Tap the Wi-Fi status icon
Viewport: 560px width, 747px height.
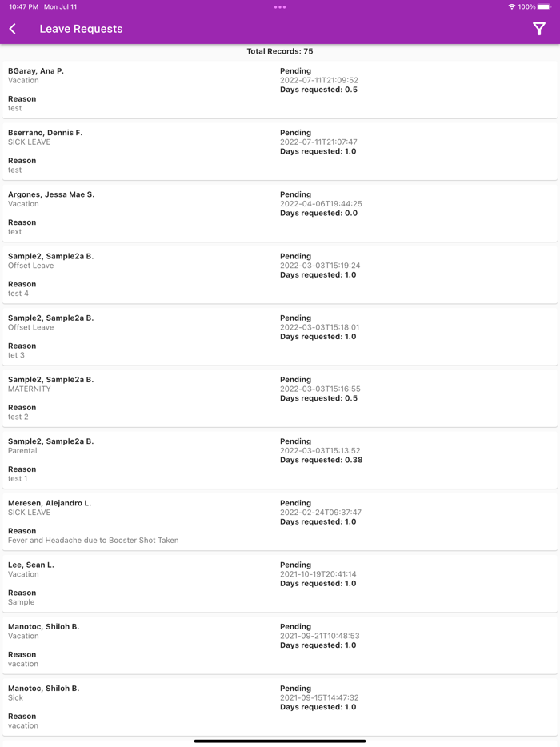coord(512,7)
